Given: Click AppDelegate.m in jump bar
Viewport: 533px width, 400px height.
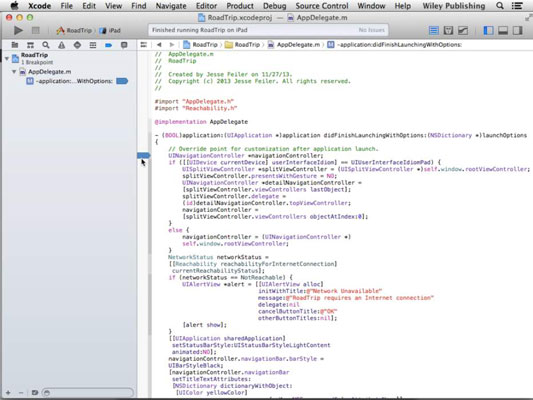Looking at the screenshot, I should 294,45.
